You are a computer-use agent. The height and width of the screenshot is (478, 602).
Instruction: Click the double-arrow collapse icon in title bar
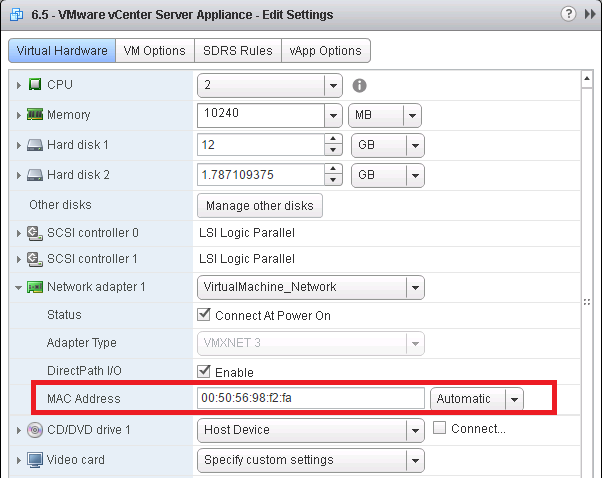coord(590,14)
